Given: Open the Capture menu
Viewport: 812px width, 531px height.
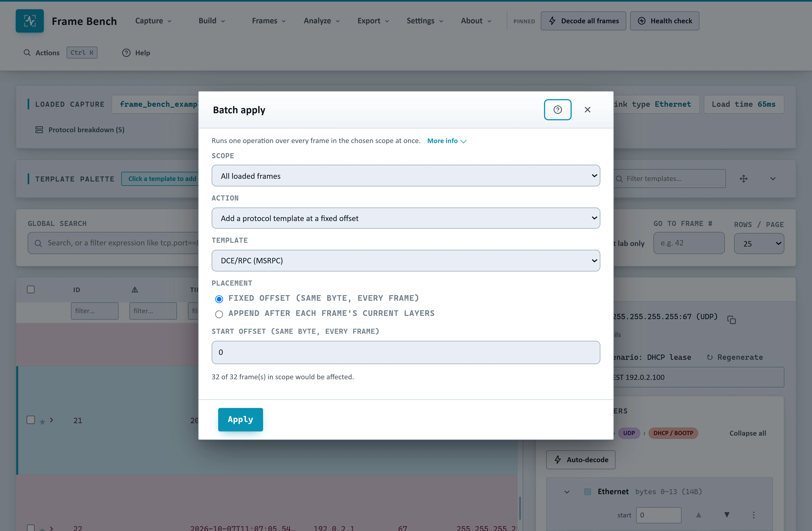Looking at the screenshot, I should point(153,21).
